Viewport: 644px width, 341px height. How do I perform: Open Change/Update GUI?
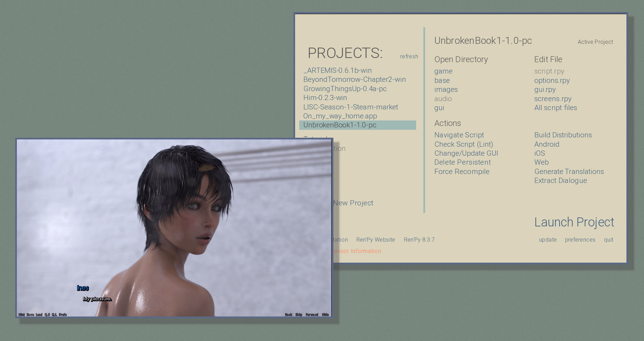[x=466, y=153]
